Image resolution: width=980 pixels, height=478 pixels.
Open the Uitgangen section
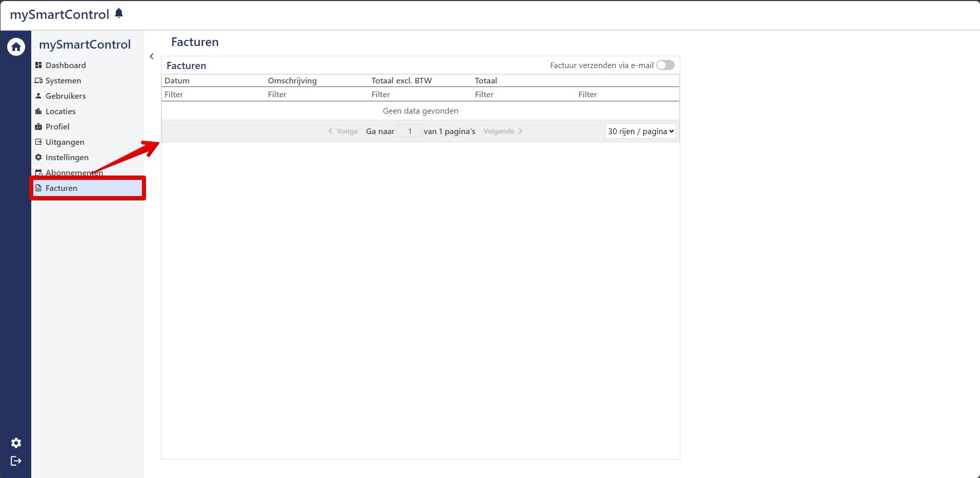pyautogui.click(x=65, y=142)
